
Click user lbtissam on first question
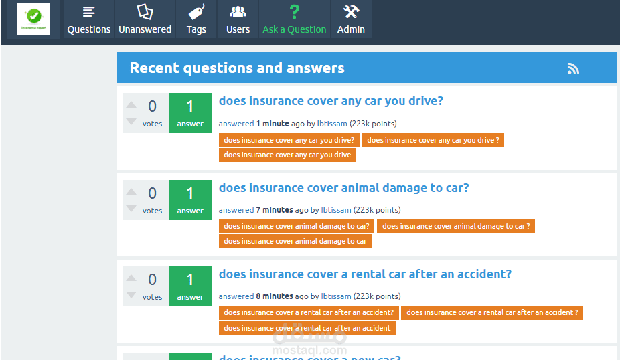(332, 124)
